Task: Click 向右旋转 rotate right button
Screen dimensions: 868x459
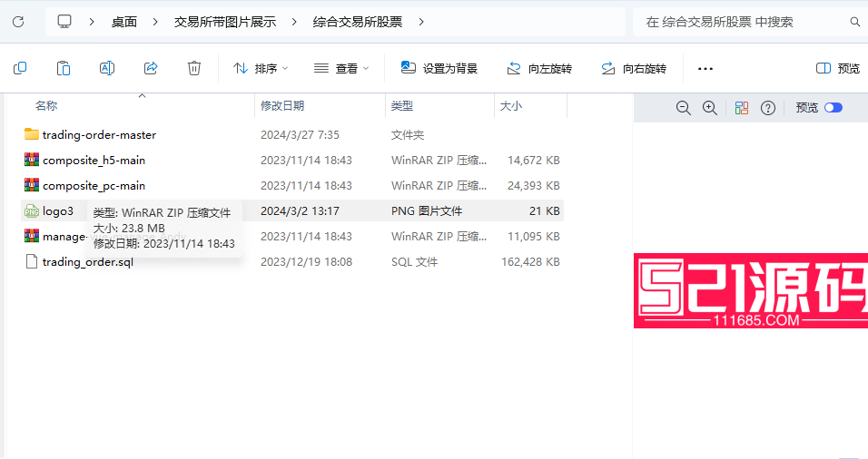Action: tap(634, 68)
